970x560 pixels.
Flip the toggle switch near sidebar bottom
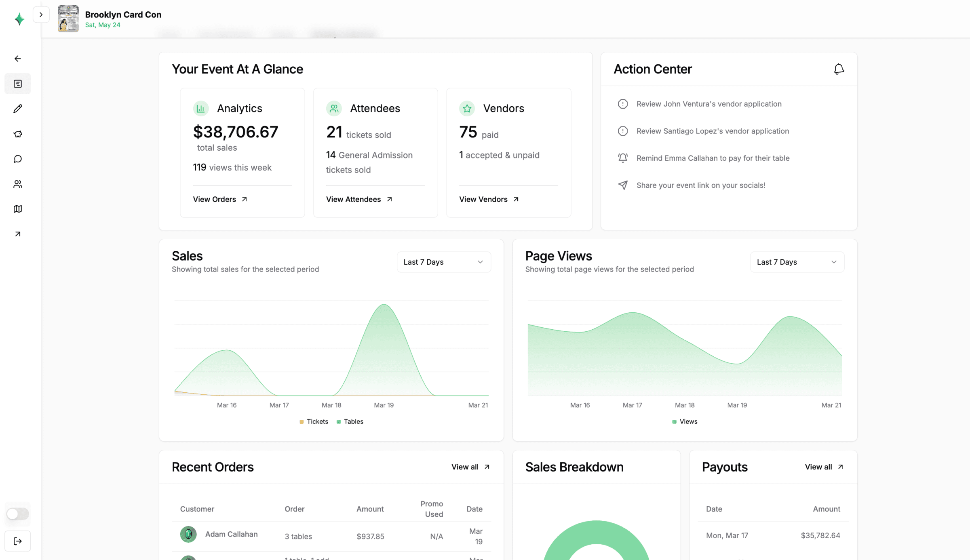pyautogui.click(x=17, y=514)
